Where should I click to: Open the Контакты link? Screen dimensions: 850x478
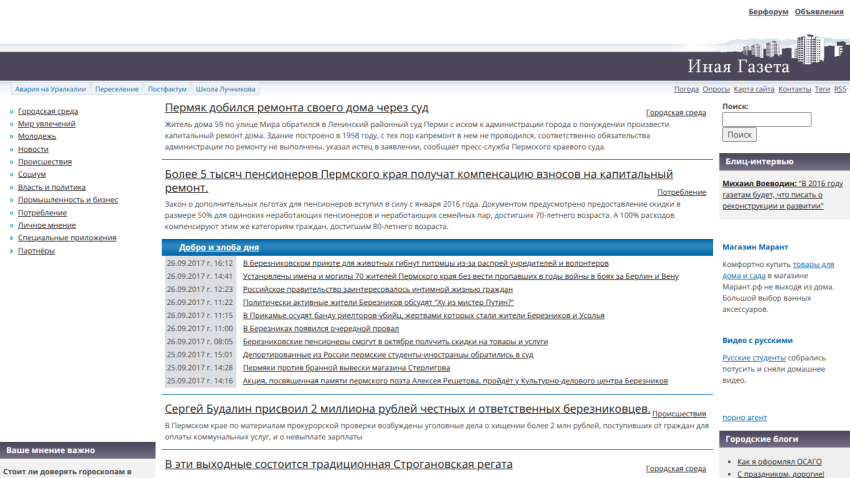coord(795,89)
